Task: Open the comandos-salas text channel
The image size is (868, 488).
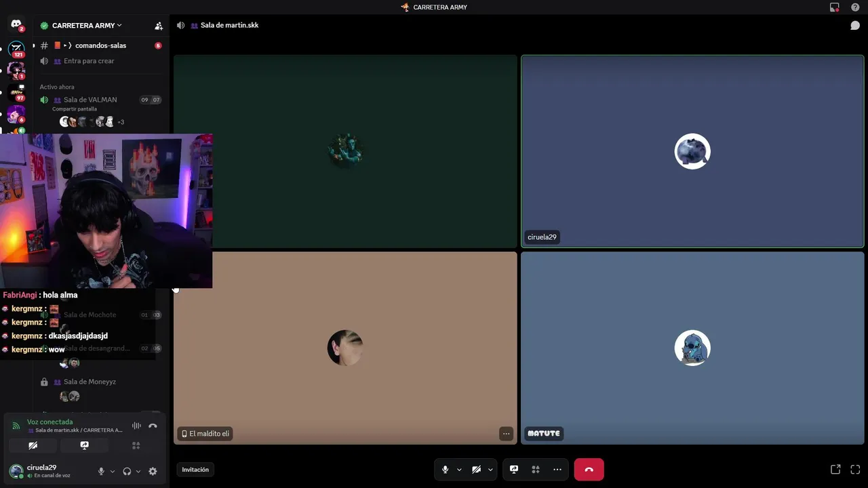Action: click(100, 45)
